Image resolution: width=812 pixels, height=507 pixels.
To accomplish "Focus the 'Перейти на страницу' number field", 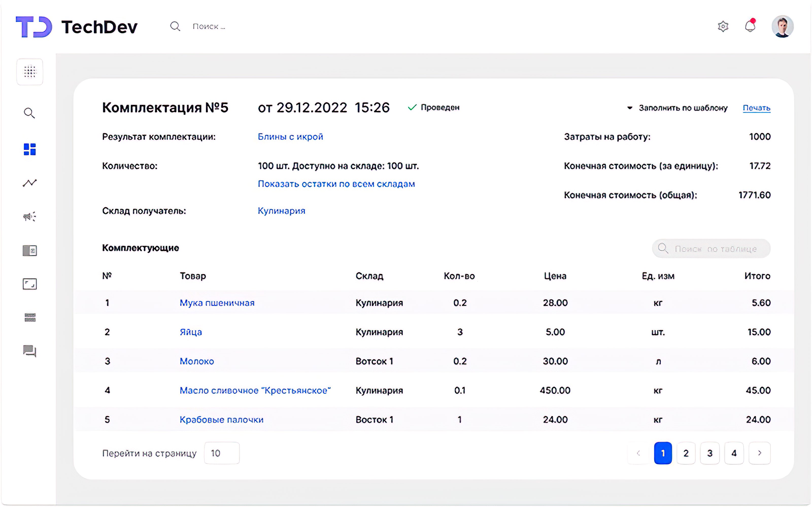I will [x=222, y=453].
